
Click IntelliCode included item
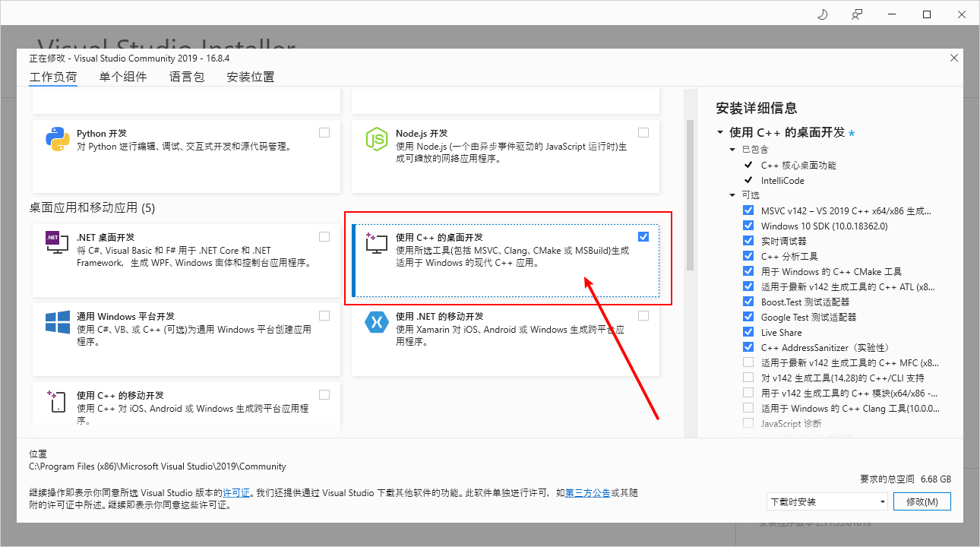pyautogui.click(x=782, y=180)
